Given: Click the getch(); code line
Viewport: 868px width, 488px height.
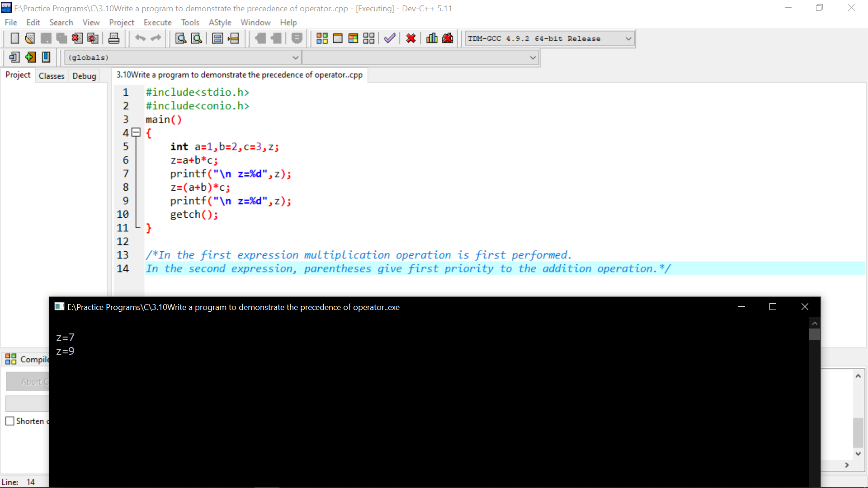Looking at the screenshot, I should [194, 215].
